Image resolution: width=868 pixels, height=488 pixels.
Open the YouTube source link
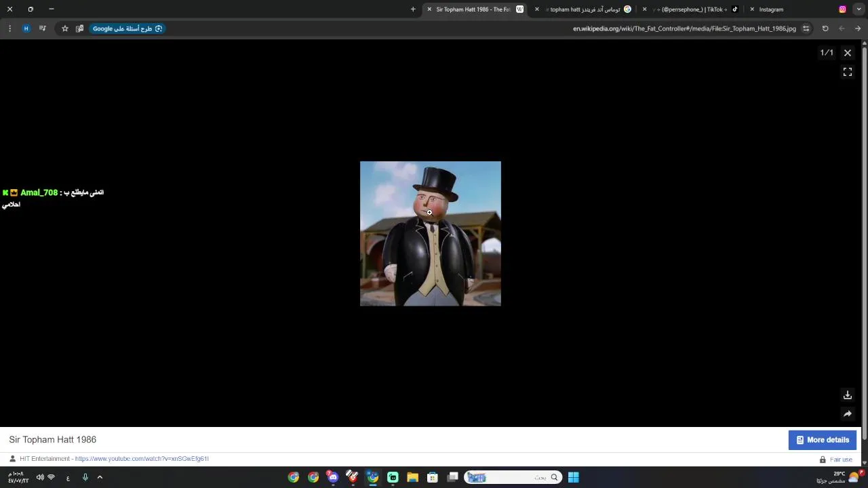(142, 459)
